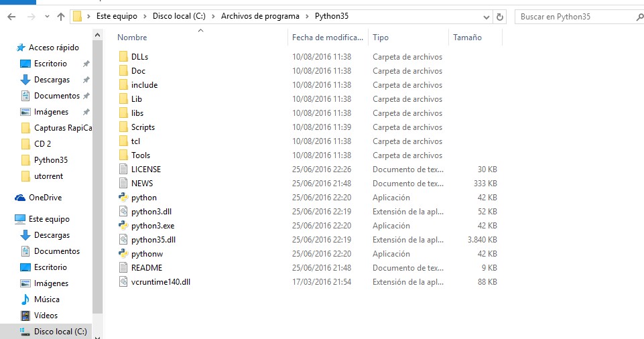Viewport: 644px width, 339px height.
Task: Click the Back navigation arrow
Action: [x=11, y=17]
